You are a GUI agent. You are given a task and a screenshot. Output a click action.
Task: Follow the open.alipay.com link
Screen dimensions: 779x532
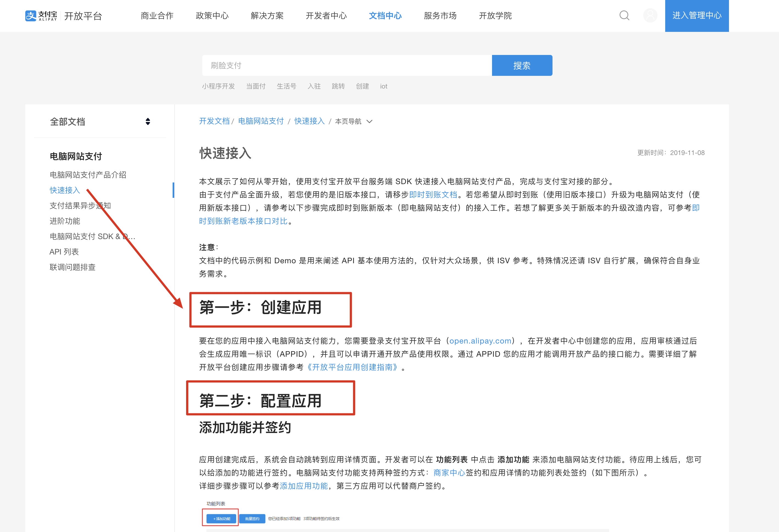[x=480, y=341]
